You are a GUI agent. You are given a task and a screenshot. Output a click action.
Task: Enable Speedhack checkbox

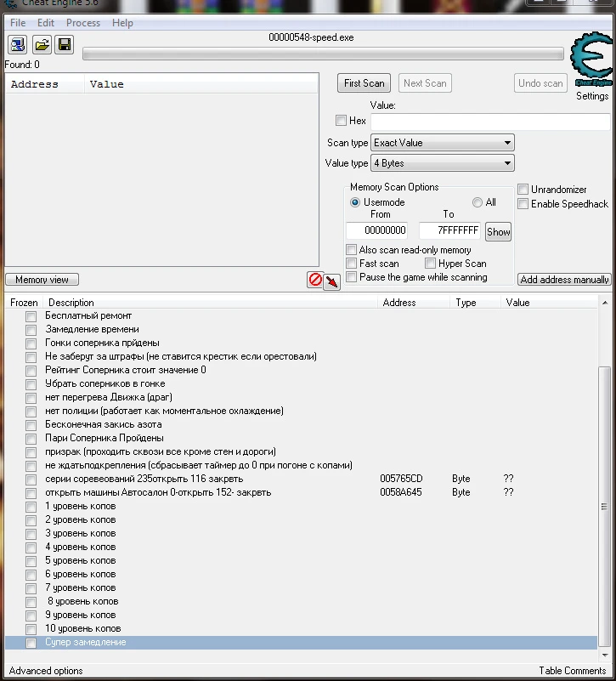pyautogui.click(x=523, y=204)
